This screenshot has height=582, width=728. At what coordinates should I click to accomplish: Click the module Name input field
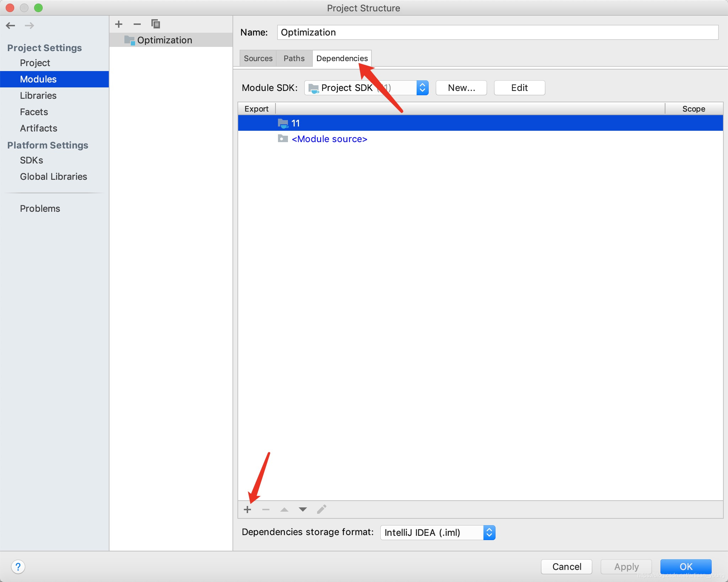coord(498,32)
